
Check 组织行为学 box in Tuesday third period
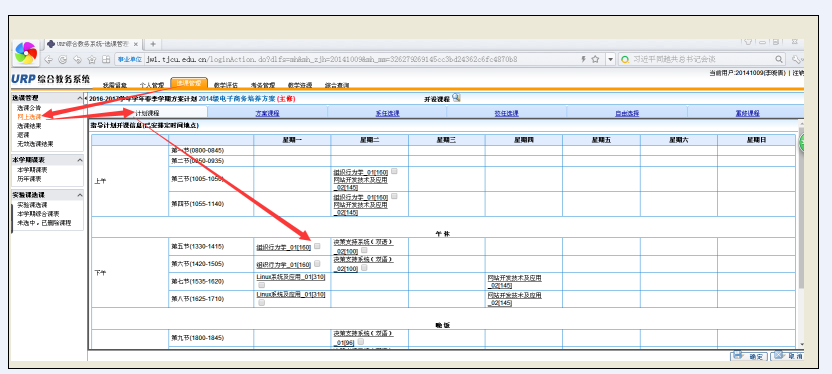[x=394, y=171]
